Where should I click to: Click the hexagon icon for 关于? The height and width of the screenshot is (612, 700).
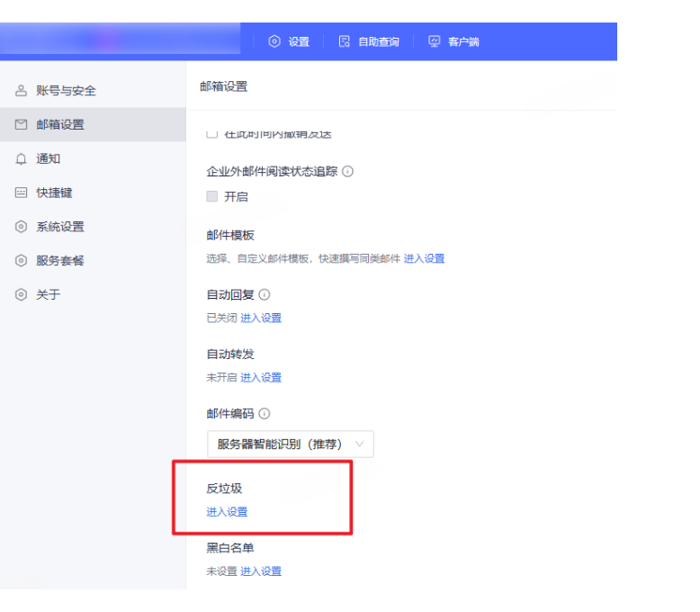[21, 294]
